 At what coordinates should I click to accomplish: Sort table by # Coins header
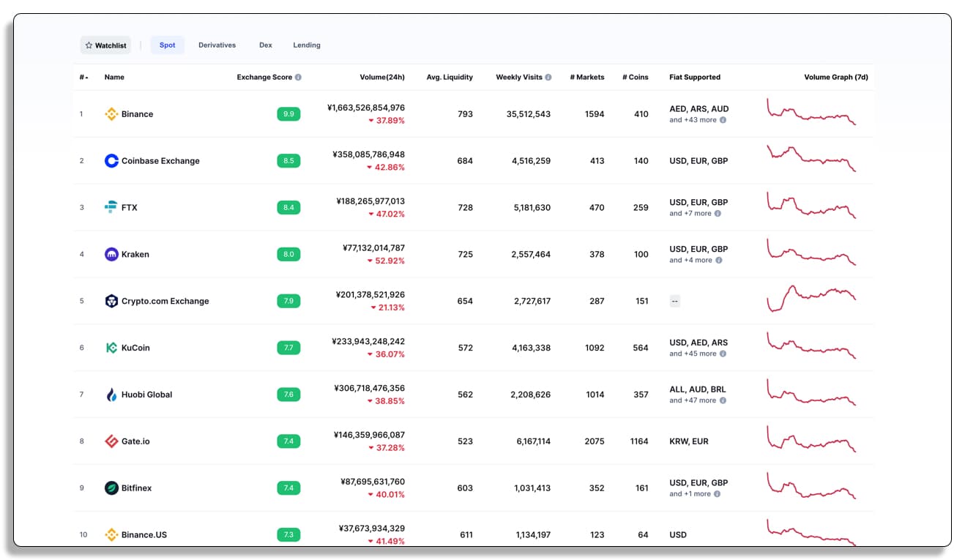point(636,77)
